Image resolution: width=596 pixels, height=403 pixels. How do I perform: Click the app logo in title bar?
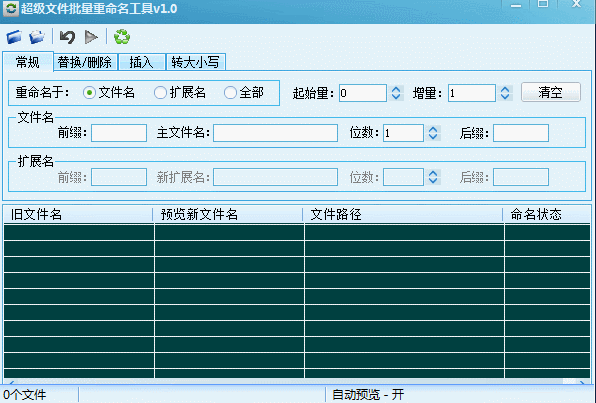(x=11, y=8)
